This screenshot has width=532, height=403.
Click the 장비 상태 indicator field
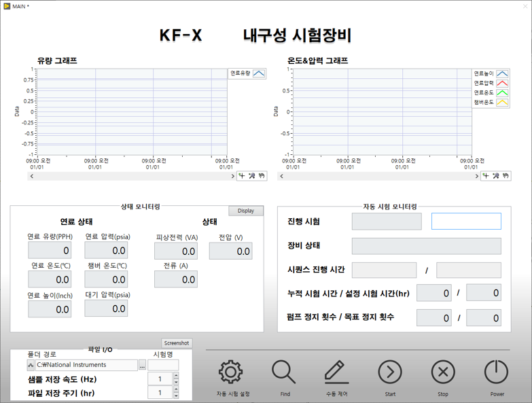point(427,246)
